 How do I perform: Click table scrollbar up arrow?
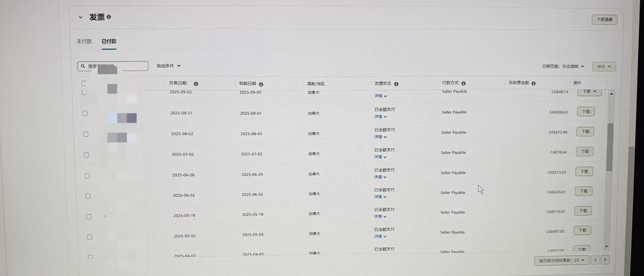[x=612, y=94]
